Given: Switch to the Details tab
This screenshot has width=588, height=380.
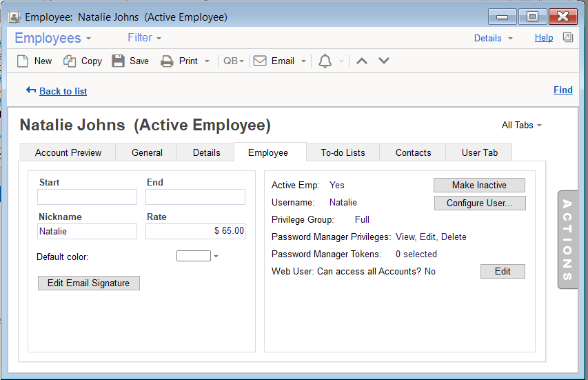Looking at the screenshot, I should [x=206, y=152].
